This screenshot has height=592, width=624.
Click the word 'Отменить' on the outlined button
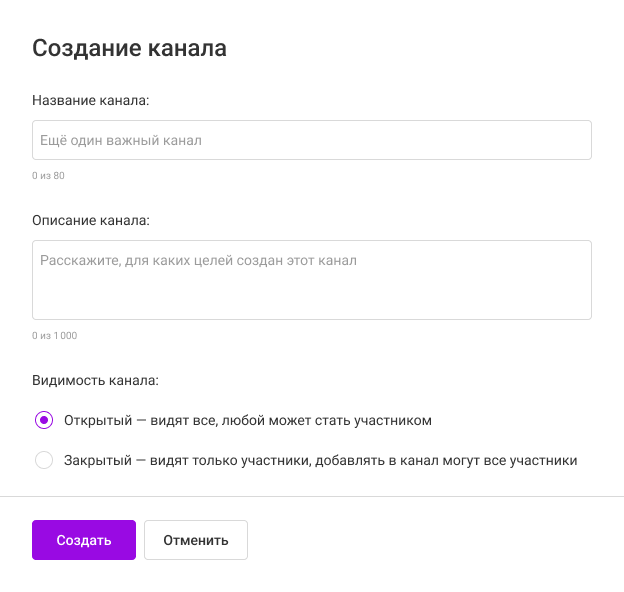(x=196, y=541)
